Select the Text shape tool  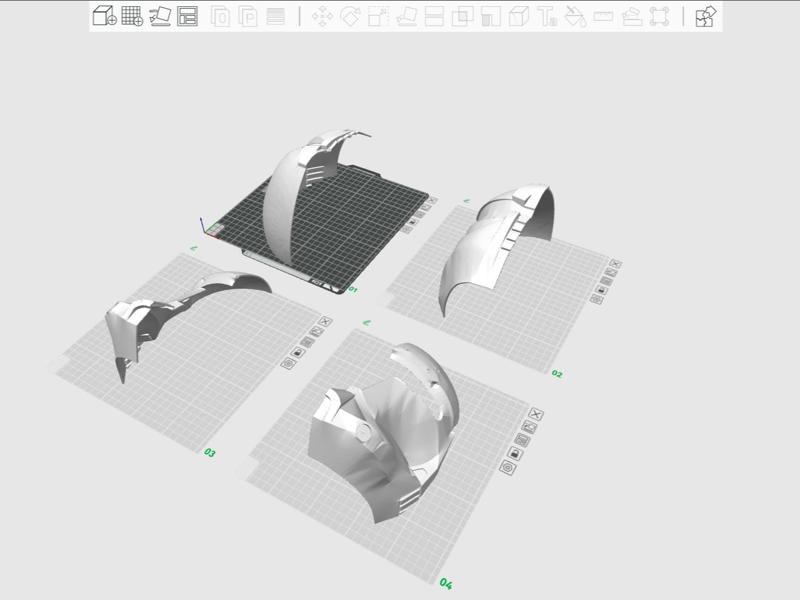(547, 16)
